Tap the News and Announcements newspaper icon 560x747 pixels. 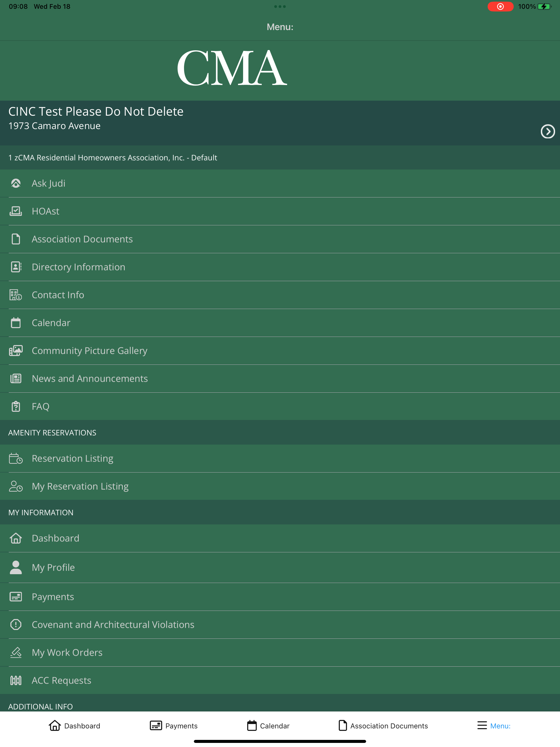(x=16, y=378)
